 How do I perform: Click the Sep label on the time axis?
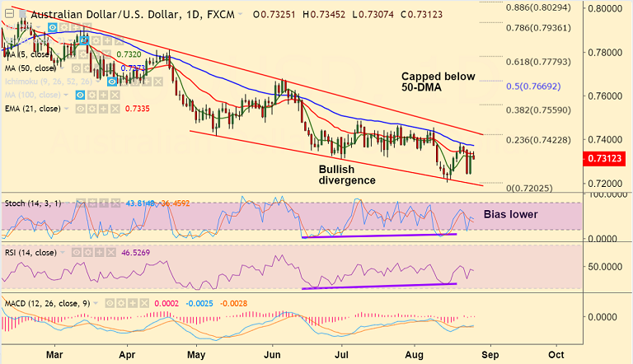click(490, 355)
